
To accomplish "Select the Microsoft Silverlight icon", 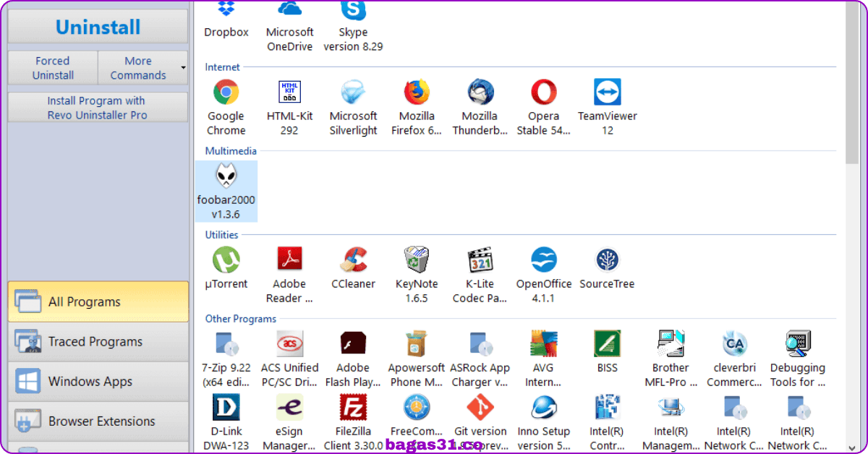I will pos(353,93).
